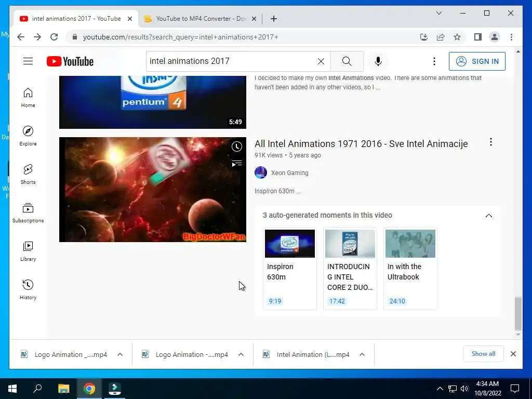This screenshot has height=399, width=532.
Task: Click the SIGN IN button
Action: pos(477,61)
